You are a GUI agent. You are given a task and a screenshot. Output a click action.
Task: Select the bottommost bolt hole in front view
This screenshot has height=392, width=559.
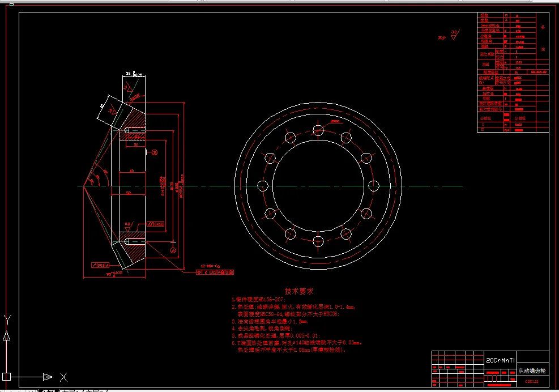(x=318, y=241)
